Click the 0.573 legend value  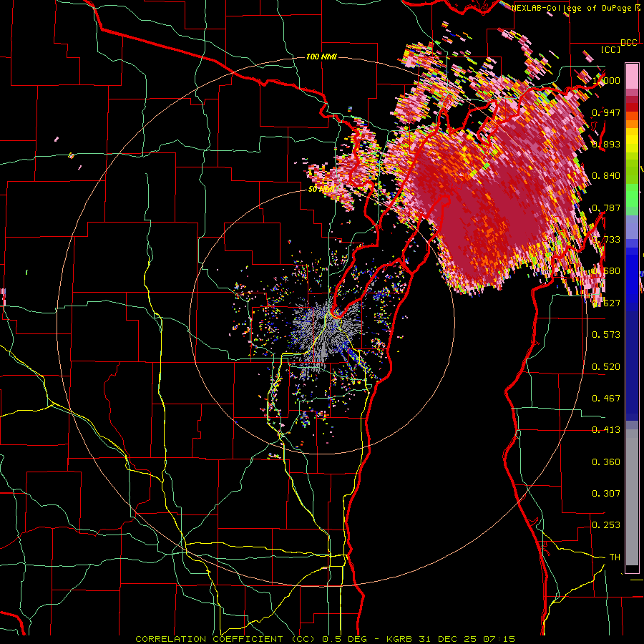606,335
